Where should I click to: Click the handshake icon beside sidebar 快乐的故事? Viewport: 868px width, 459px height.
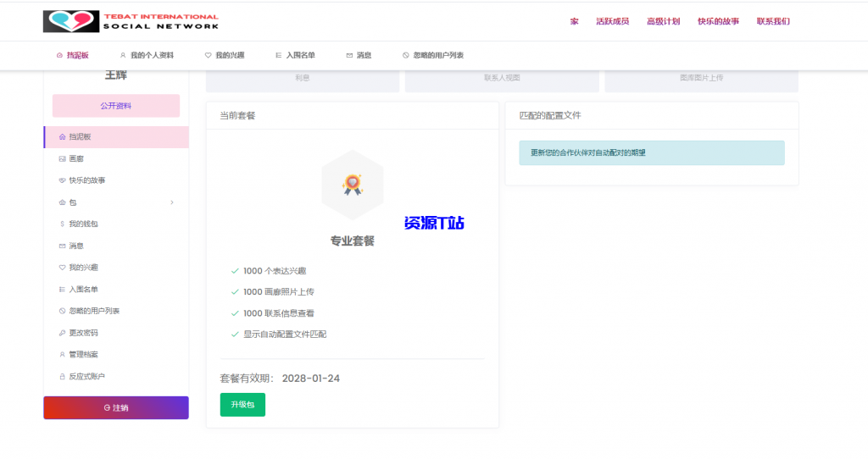(x=62, y=180)
